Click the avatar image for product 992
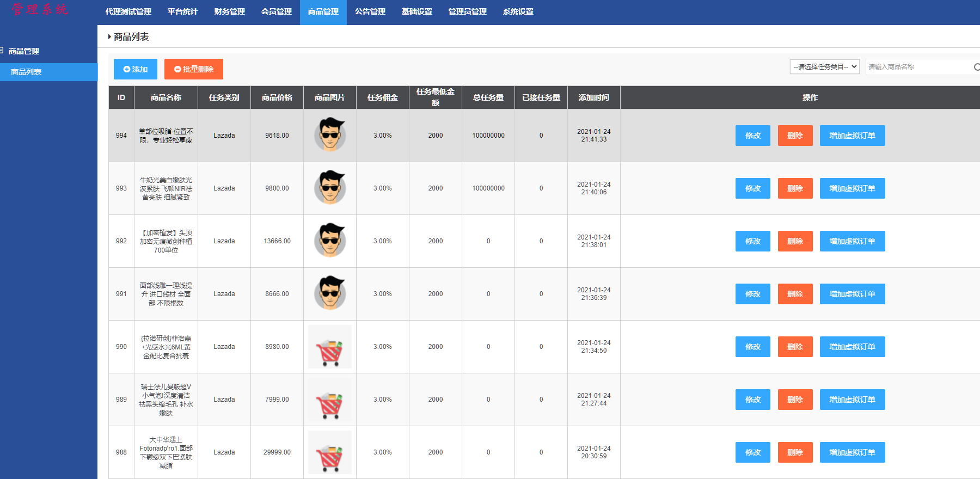 pos(330,241)
